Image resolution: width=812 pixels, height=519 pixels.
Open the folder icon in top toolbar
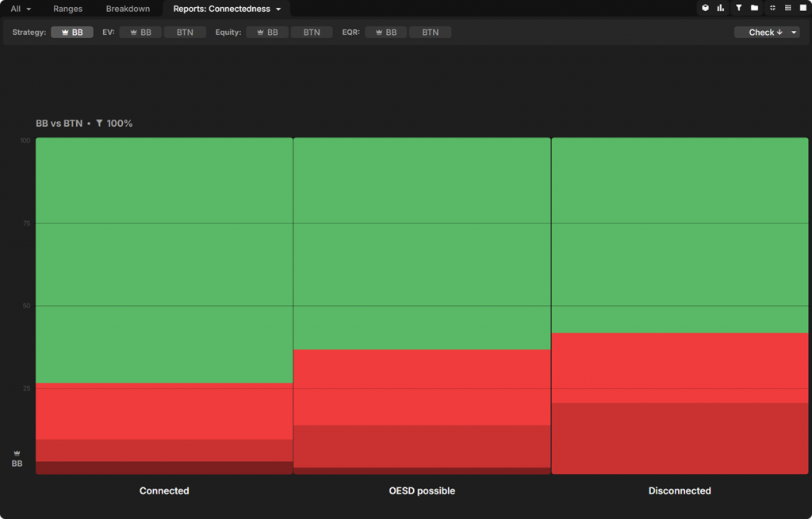tap(754, 8)
